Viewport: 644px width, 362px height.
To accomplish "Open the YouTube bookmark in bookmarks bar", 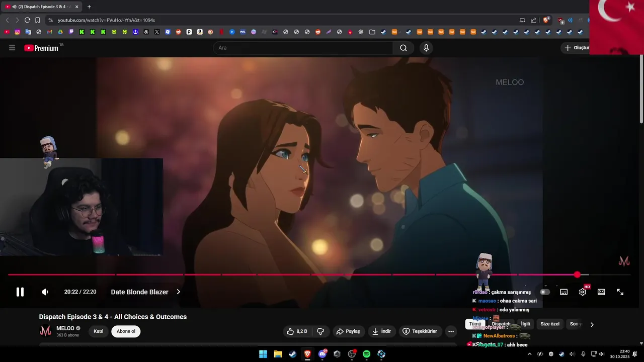I will coord(7,32).
